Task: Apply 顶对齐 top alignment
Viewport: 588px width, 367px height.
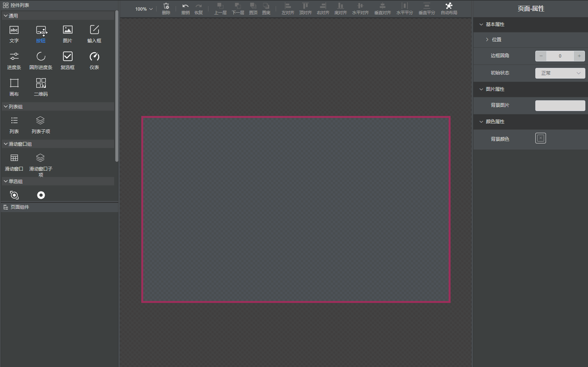Action: 305,8
